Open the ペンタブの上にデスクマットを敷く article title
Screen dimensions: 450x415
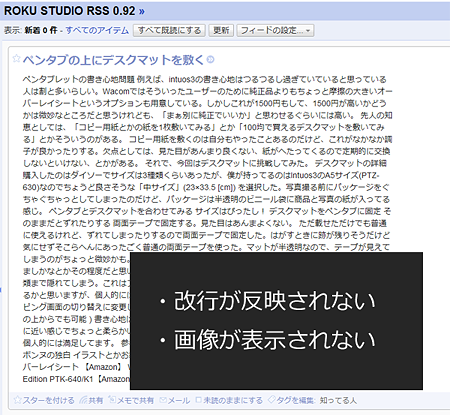[113, 60]
